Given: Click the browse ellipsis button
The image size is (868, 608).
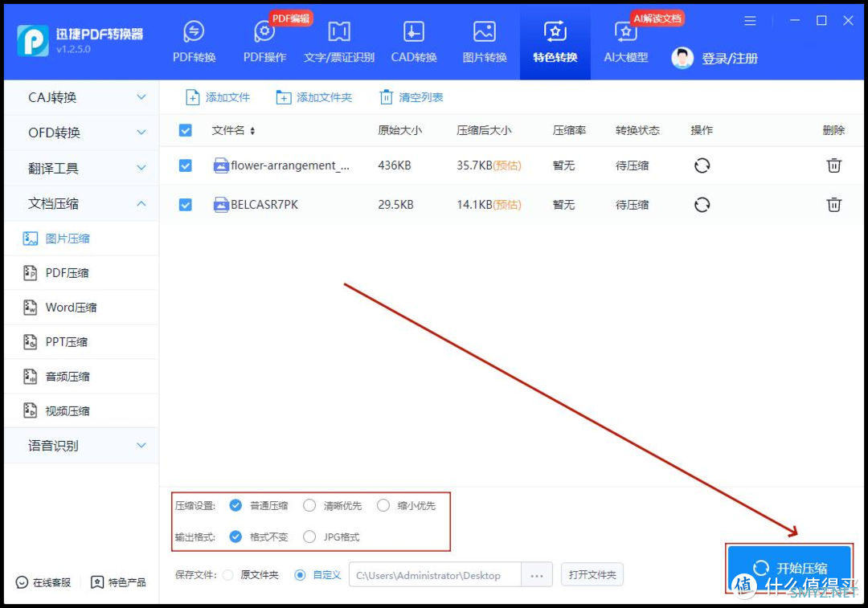Looking at the screenshot, I should click(536, 575).
